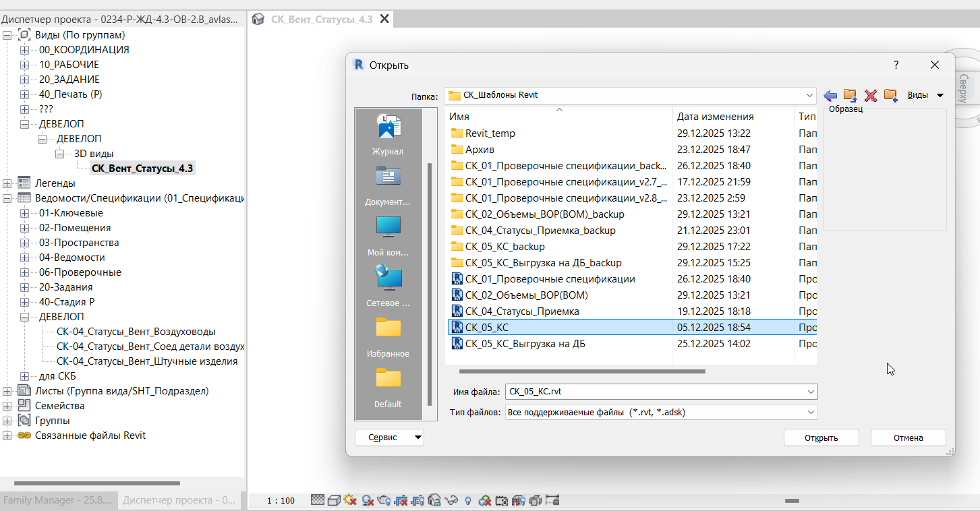
Task: Click the red X delete icon in Open dialog
Action: click(871, 95)
